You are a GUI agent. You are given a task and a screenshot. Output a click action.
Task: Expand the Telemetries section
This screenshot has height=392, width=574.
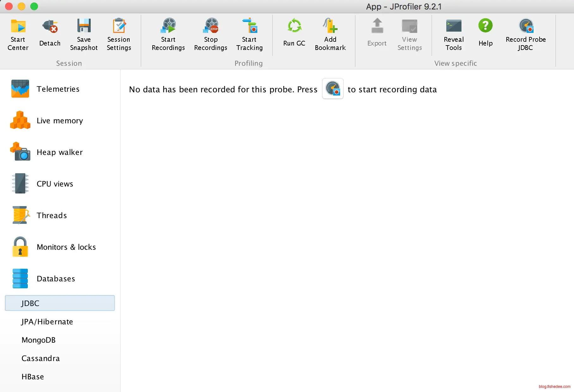coord(58,89)
